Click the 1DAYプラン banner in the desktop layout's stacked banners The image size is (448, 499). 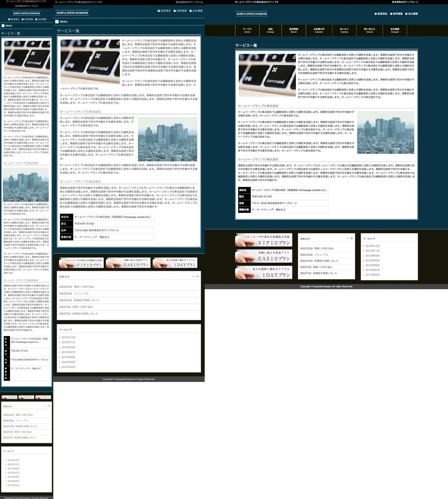(x=263, y=272)
